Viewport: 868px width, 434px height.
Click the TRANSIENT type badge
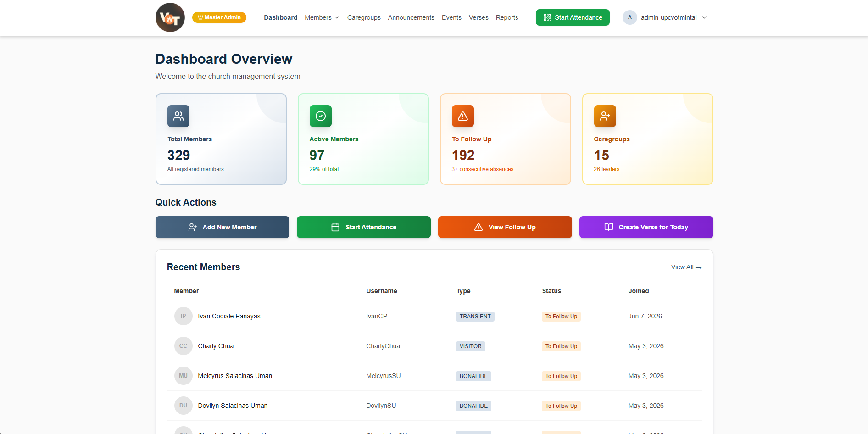point(475,317)
